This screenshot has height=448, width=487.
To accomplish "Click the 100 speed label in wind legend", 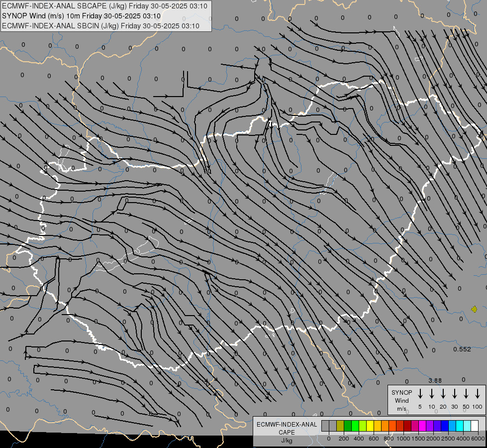I will (x=478, y=407).
